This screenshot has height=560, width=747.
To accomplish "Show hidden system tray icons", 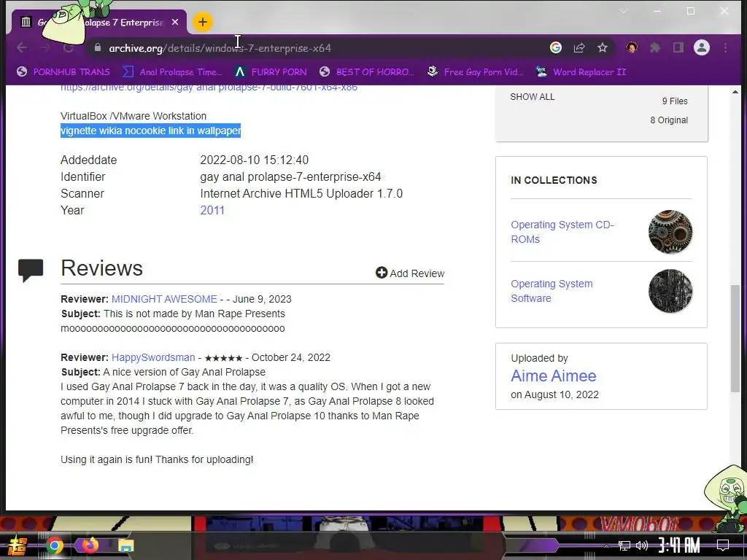I will 606,545.
